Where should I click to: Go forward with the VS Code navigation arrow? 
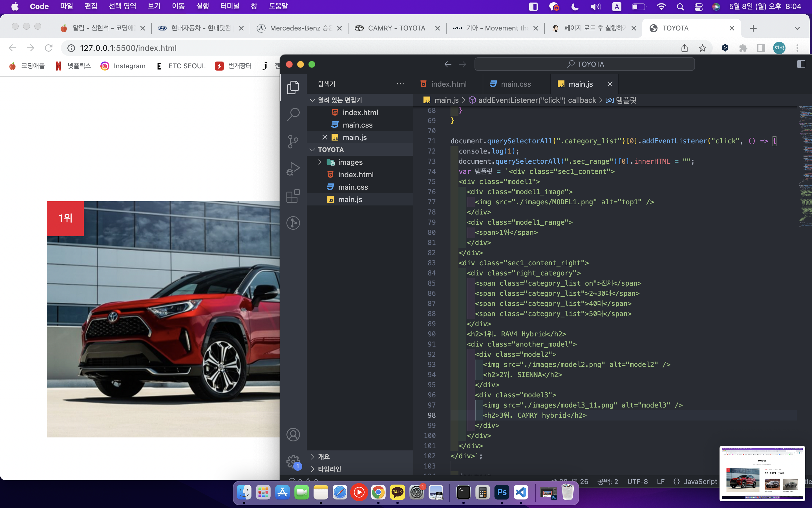[x=463, y=64]
